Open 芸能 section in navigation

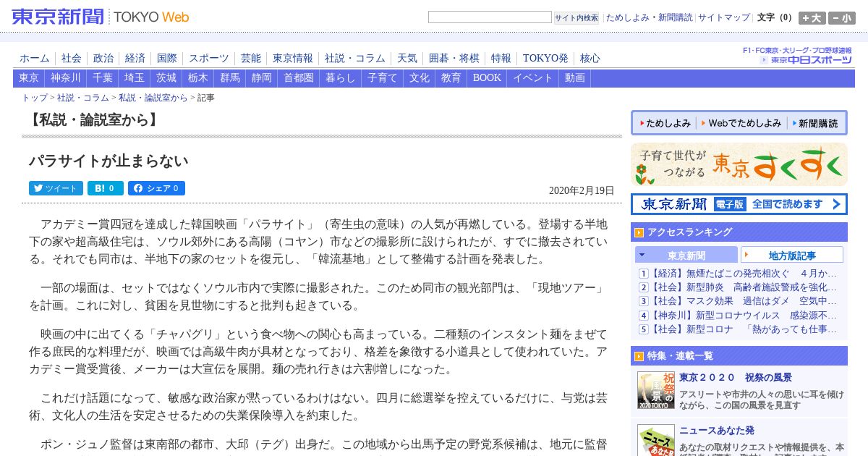(251, 58)
